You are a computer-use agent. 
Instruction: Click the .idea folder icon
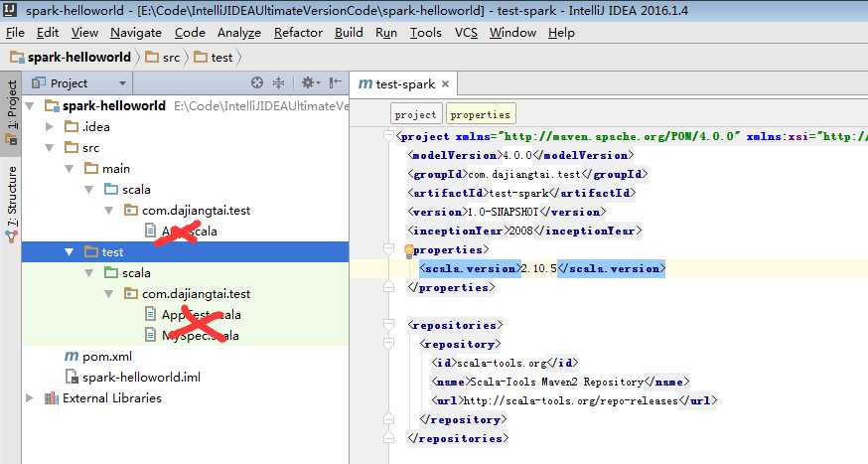72,127
